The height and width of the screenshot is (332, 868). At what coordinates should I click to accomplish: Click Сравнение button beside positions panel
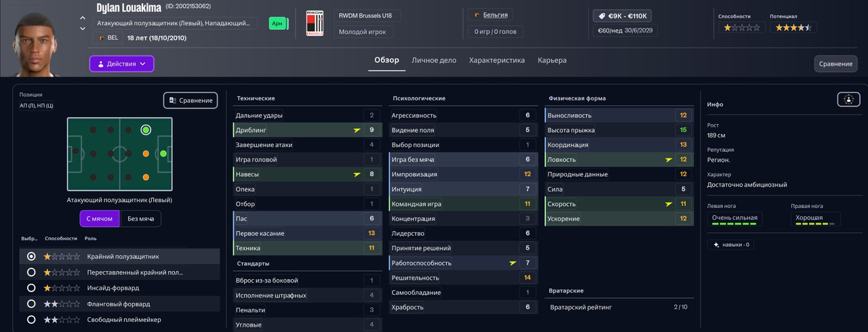[191, 100]
